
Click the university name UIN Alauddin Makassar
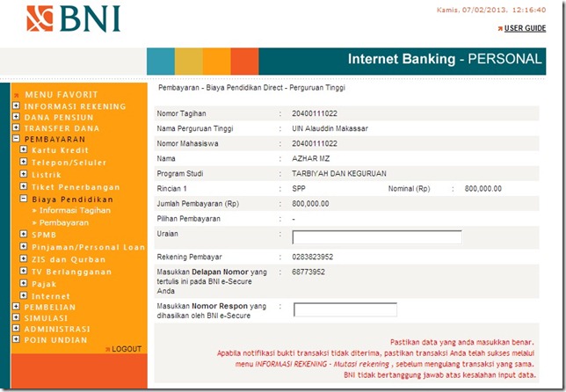(330, 128)
